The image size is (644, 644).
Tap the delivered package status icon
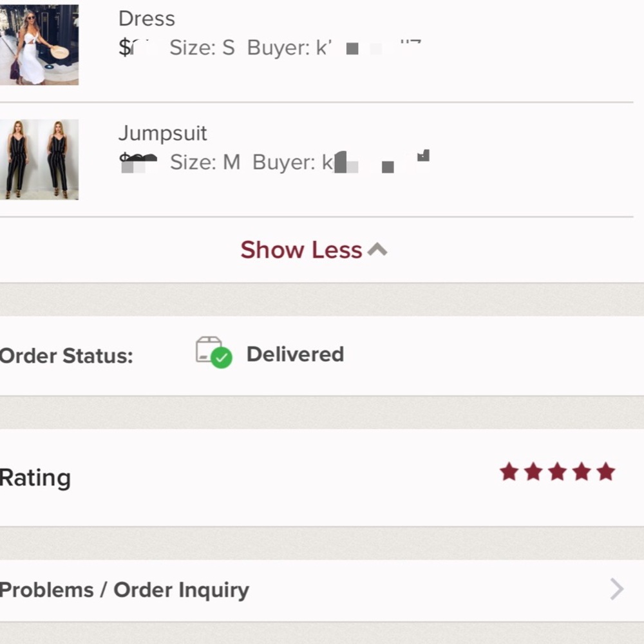click(214, 352)
